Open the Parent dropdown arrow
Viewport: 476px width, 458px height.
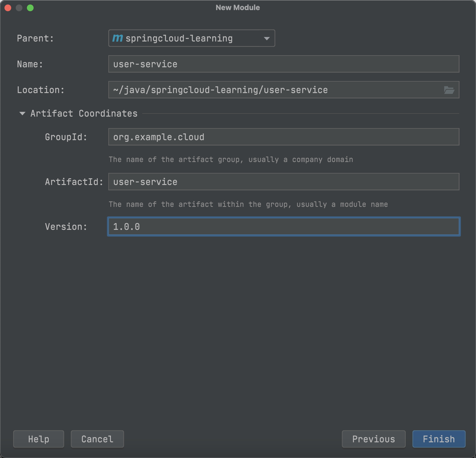click(267, 38)
